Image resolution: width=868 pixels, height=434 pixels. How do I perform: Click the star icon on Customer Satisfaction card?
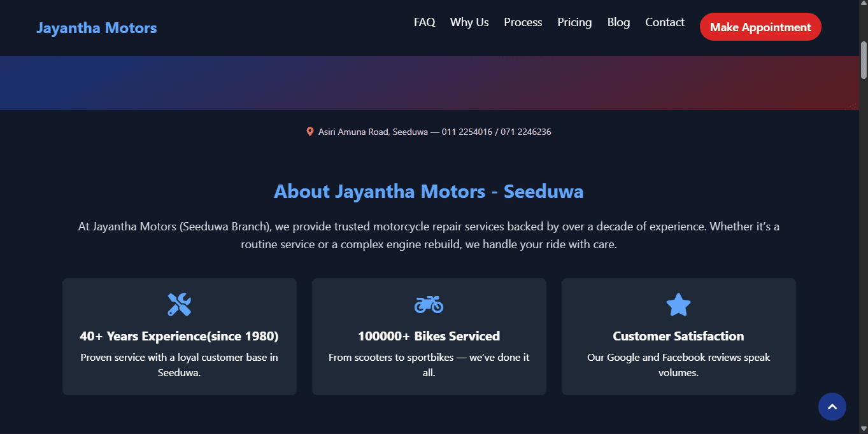coord(678,304)
